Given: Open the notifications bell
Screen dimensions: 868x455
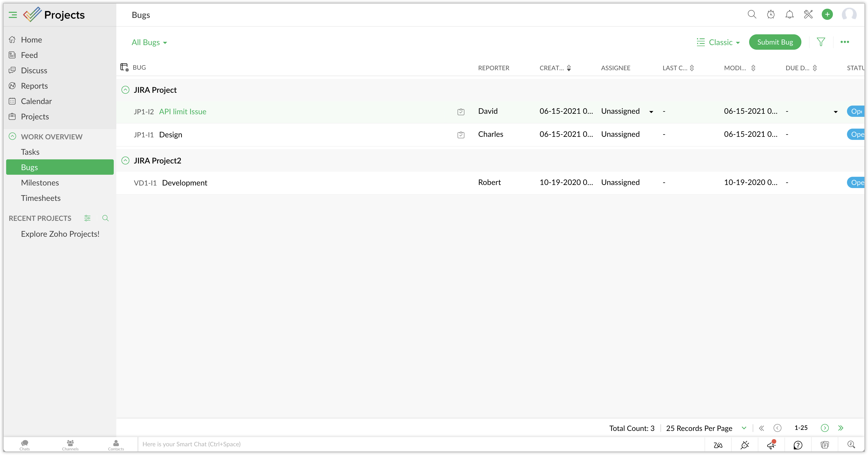Looking at the screenshot, I should point(790,15).
